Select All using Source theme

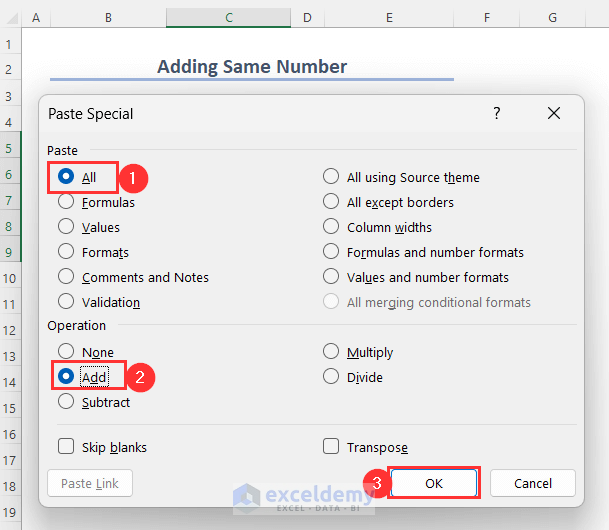[331, 177]
